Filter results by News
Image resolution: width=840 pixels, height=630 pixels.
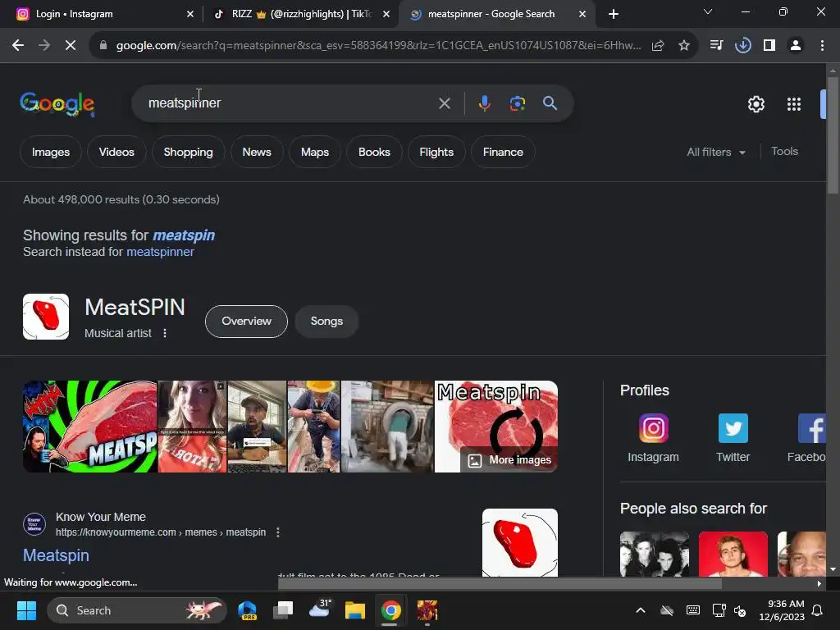point(257,152)
